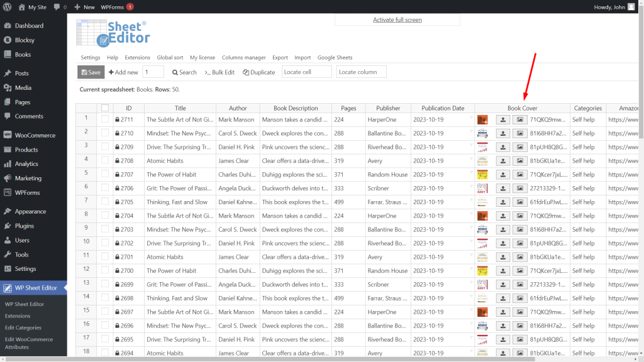Open the Google Sheets menu
The width and height of the screenshot is (644, 362).
pyautogui.click(x=335, y=57)
